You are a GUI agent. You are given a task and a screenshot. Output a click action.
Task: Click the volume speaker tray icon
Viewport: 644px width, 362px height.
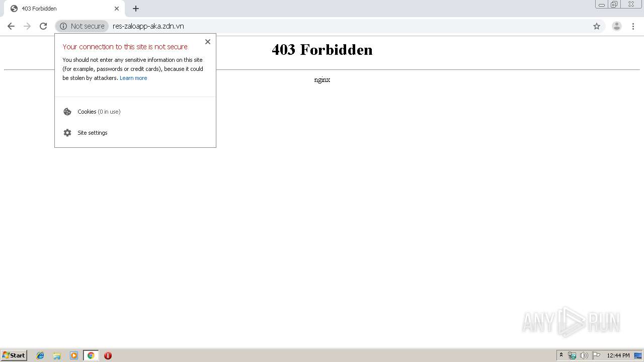(x=584, y=355)
